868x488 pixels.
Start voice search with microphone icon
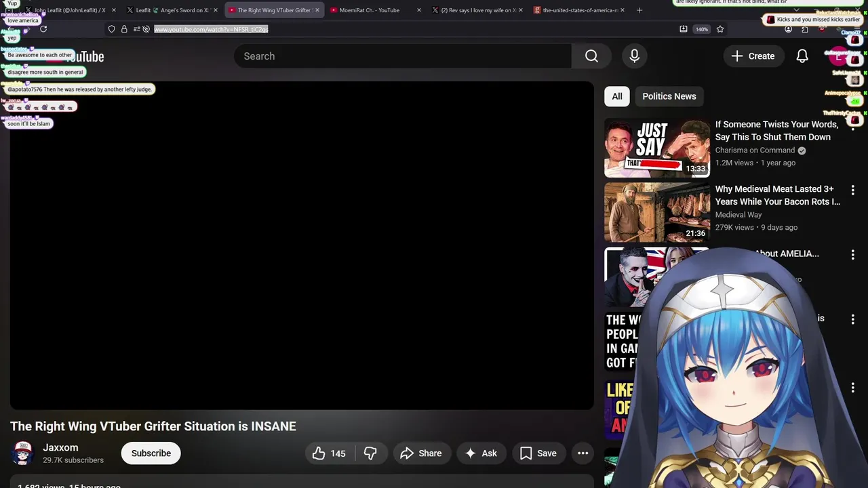[635, 56]
